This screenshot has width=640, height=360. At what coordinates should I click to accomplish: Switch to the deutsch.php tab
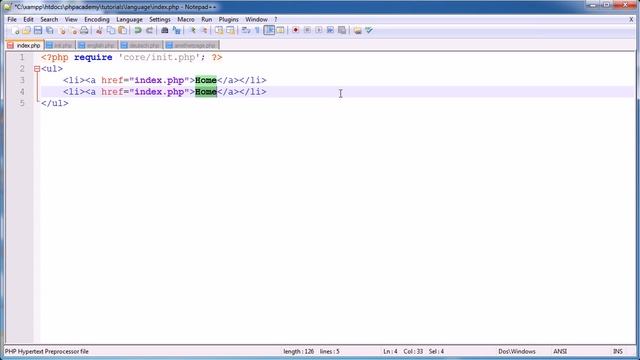pyautogui.click(x=141, y=45)
